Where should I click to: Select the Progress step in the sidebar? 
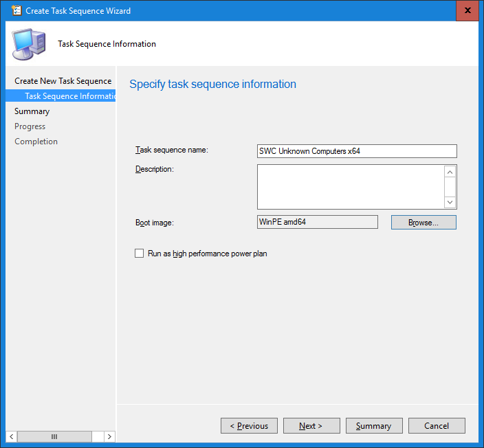(30, 126)
